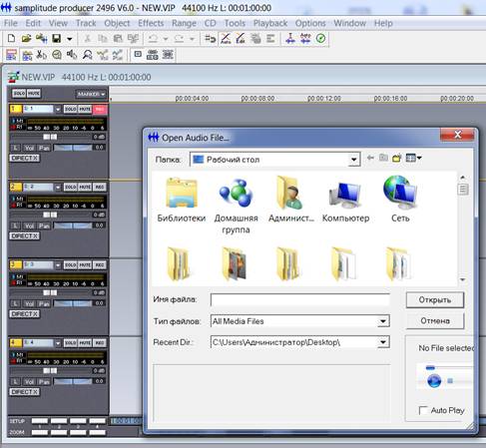Open the dropdown arrow next to Save icon
Screen dimensions: 486x448
tap(69, 39)
